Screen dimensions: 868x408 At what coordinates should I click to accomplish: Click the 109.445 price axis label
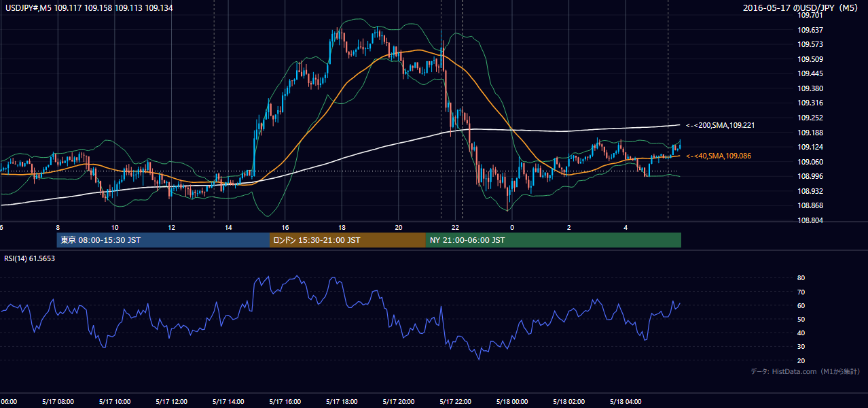pos(810,74)
